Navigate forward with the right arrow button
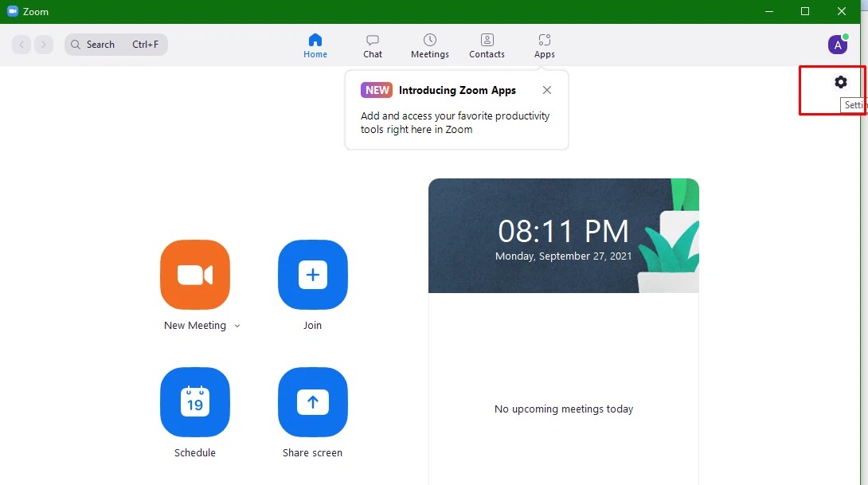868x485 pixels. tap(44, 45)
